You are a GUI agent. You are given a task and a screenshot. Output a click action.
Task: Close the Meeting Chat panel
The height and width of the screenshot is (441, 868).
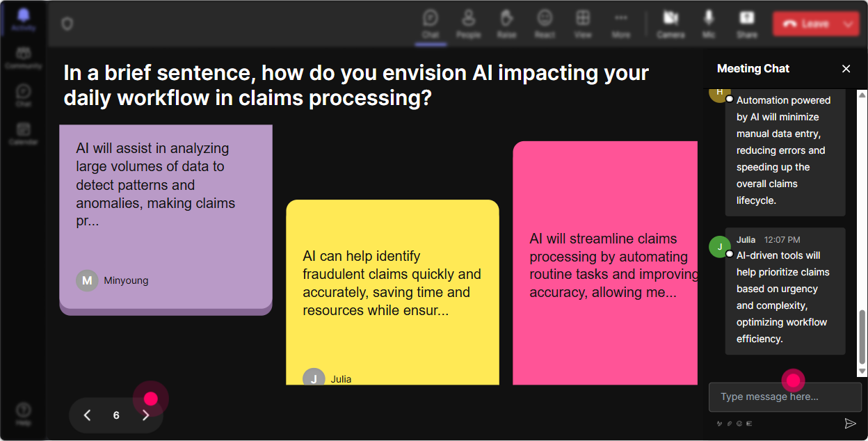pyautogui.click(x=846, y=69)
